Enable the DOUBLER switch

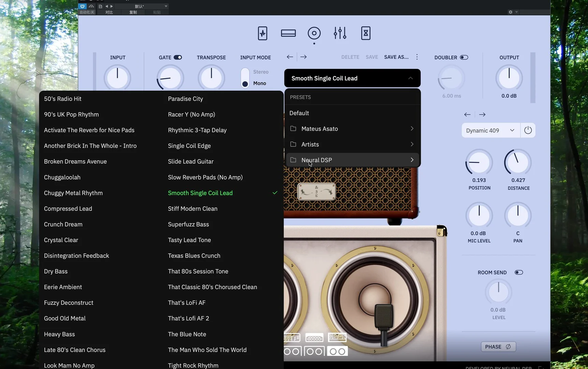point(464,57)
